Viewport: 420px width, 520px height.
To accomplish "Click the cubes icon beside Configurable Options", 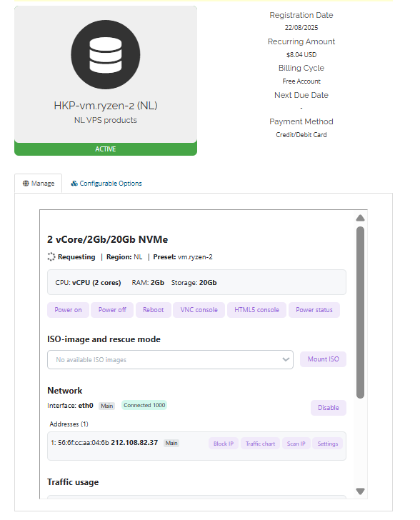I will pos(74,184).
